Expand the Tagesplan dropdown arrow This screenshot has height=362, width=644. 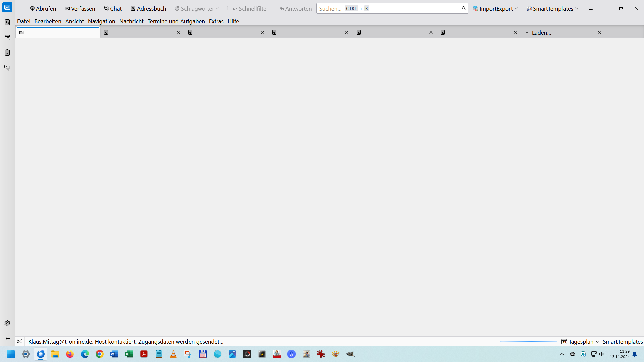coord(597,342)
